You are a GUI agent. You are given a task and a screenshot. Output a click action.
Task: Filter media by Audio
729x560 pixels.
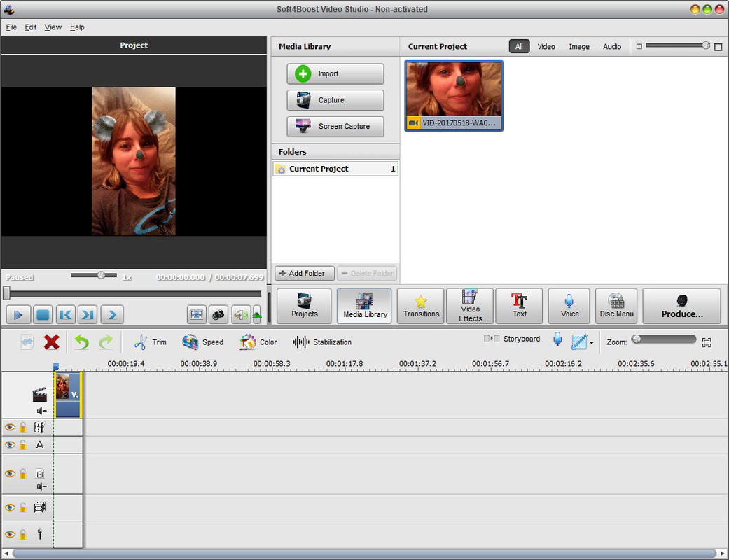612,46
